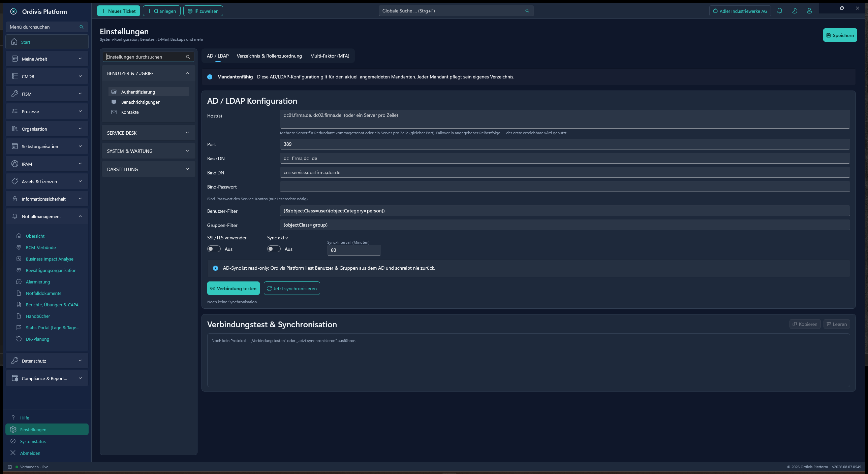The width and height of the screenshot is (868, 474).
Task: Expand the CMDB menu chevron
Action: click(80, 76)
